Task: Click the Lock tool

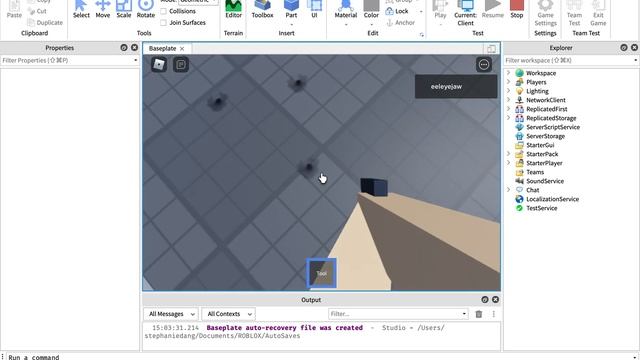Action: click(397, 11)
